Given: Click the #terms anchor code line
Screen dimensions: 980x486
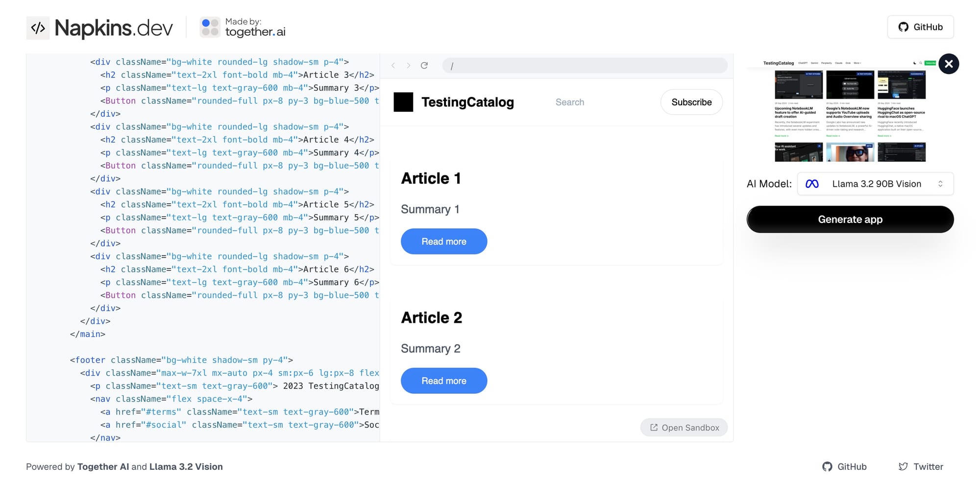Looking at the screenshot, I should [x=240, y=412].
